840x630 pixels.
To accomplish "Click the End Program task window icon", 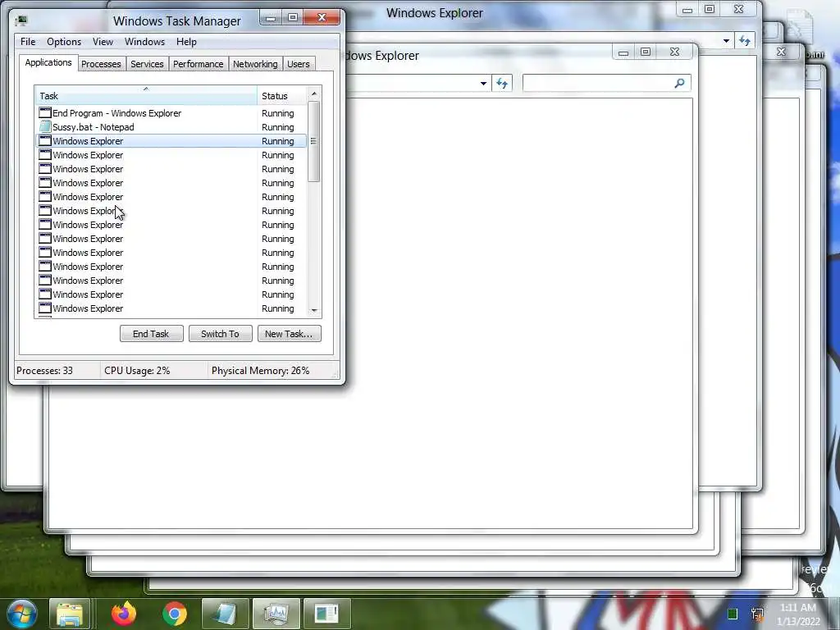I will click(x=45, y=113).
